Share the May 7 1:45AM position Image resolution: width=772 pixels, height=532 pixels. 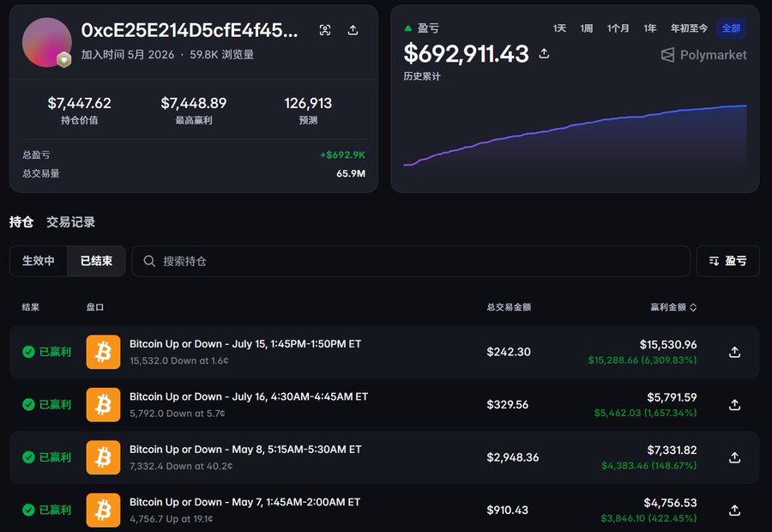point(734,510)
